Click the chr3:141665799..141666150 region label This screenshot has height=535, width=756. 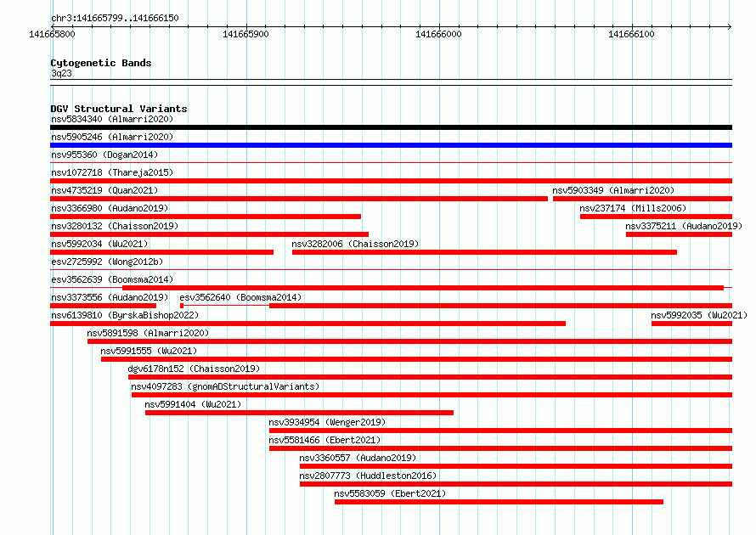coord(115,19)
